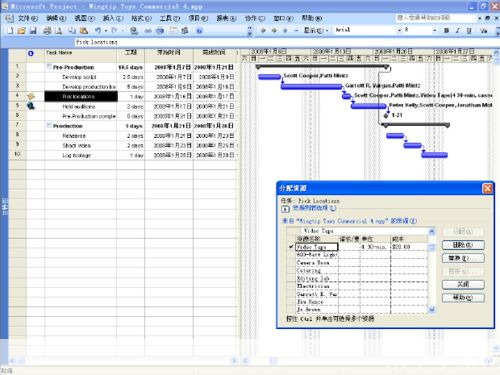Image resolution: width=500 pixels, height=375 pixels.
Task: Select the Rehearse task cell
Action: pyautogui.click(x=81, y=136)
